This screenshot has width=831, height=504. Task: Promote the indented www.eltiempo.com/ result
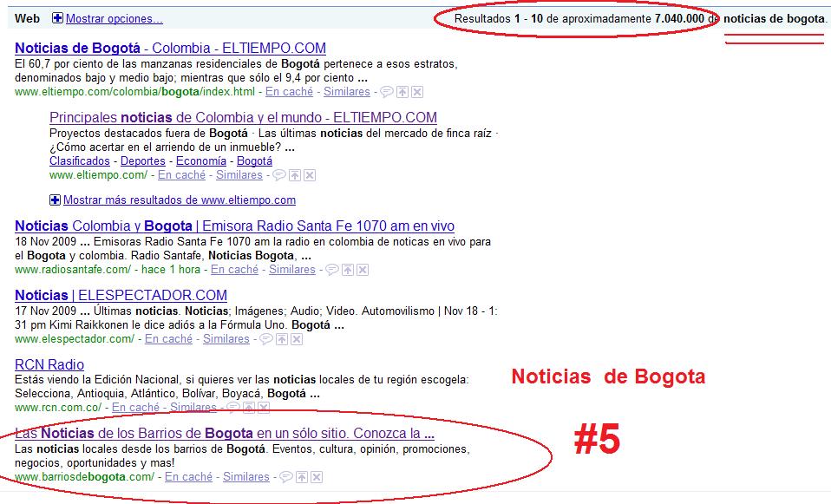[x=294, y=175]
